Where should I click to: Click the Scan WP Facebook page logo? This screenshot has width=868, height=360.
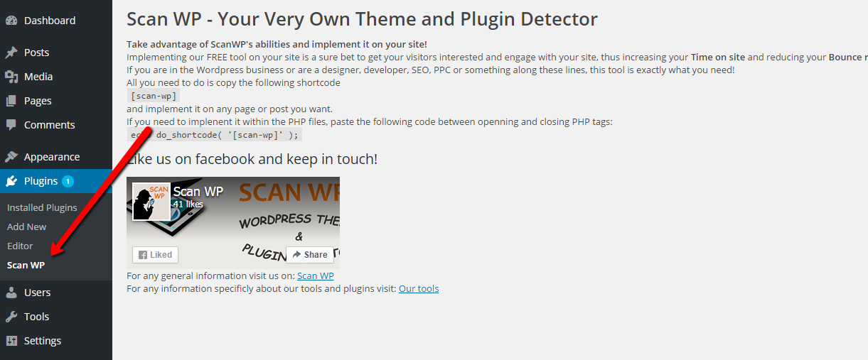151,202
